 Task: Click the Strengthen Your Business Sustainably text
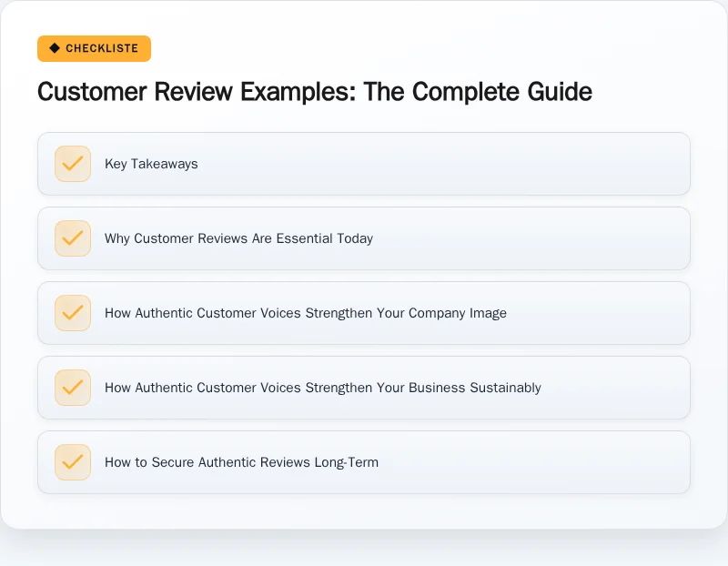pos(323,388)
